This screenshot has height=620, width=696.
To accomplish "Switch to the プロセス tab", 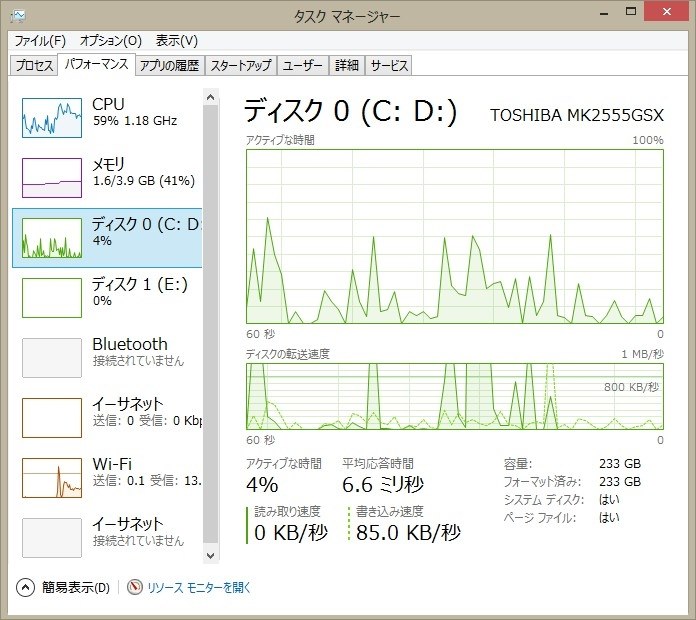I will [x=34, y=66].
